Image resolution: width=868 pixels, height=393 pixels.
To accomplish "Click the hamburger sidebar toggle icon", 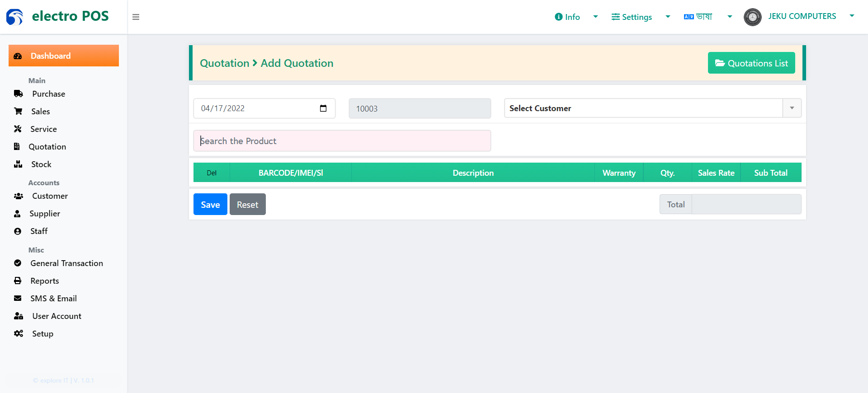I will point(136,17).
